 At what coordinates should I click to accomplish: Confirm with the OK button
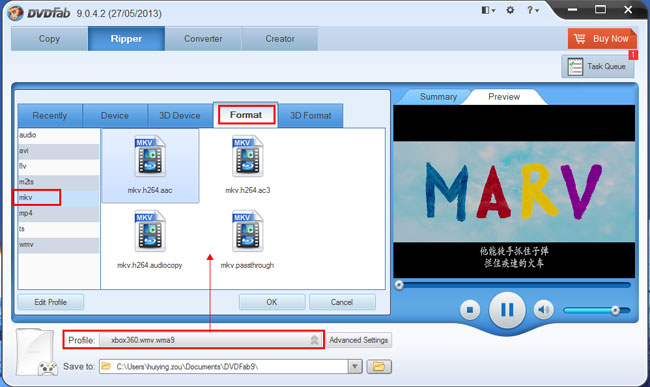272,302
